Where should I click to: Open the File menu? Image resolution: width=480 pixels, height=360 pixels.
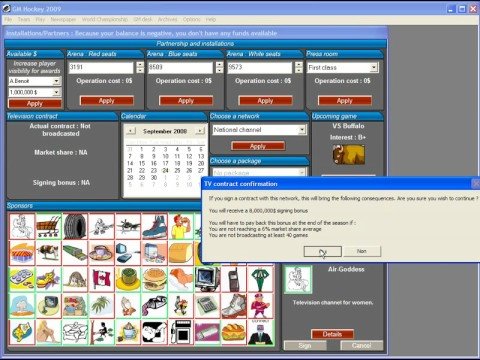[x=8, y=20]
